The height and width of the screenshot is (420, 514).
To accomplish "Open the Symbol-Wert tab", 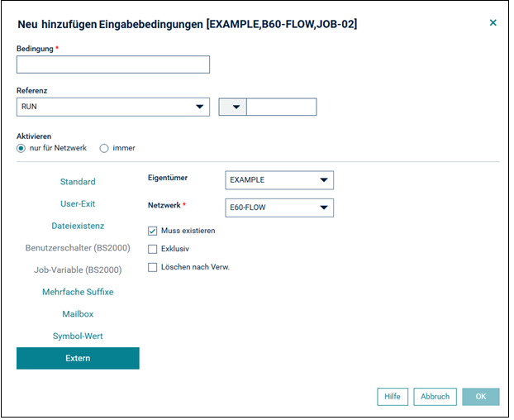I will click(78, 336).
